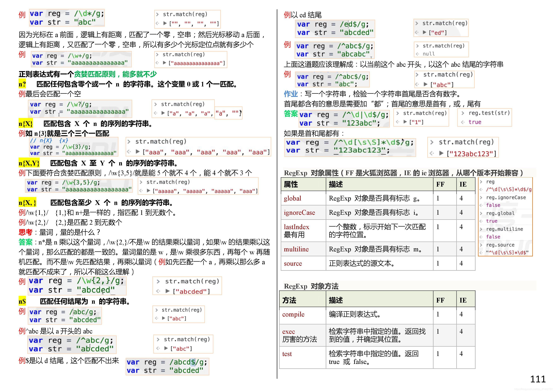Expand the ["1"] match result triangle
Image resolution: width=554 pixels, height=392 pixels.
pos(405,122)
